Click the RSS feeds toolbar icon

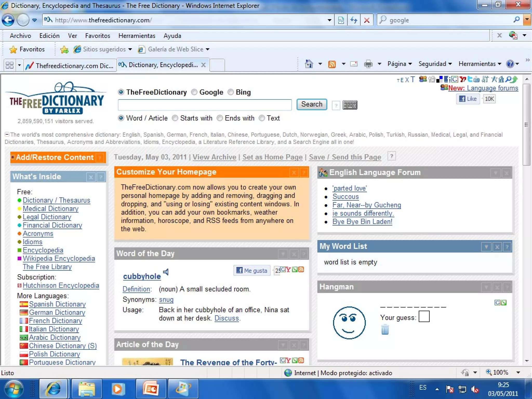point(332,64)
